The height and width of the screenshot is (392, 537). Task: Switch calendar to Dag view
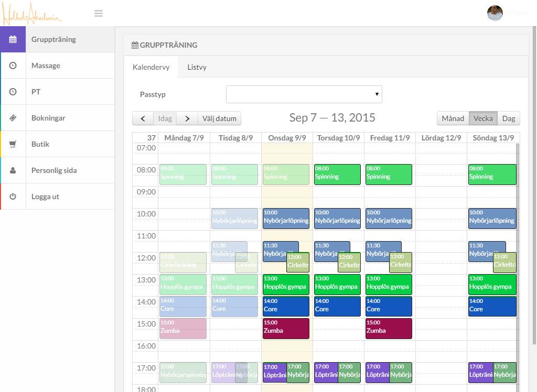(x=509, y=118)
